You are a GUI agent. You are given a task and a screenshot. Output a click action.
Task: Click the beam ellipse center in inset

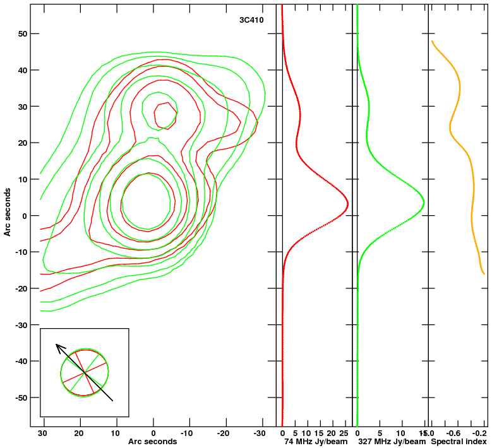[x=85, y=372]
